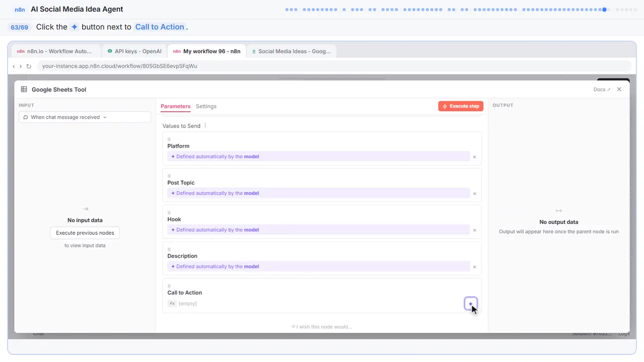Switch to the Settings tab
644x362 pixels.
(x=206, y=106)
